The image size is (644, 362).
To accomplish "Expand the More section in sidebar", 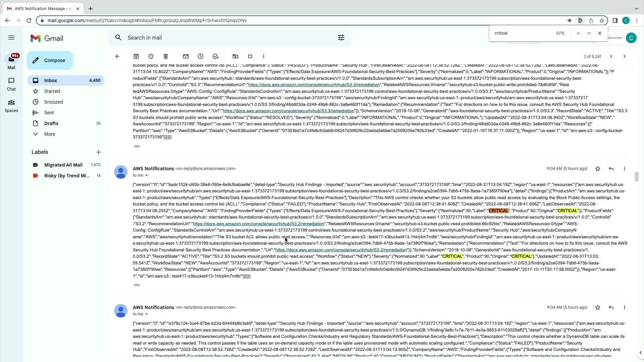I will pyautogui.click(x=50, y=134).
